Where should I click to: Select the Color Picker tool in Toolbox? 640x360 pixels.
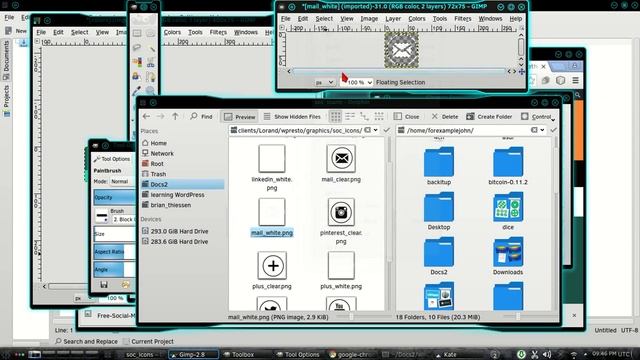[x=137, y=91]
